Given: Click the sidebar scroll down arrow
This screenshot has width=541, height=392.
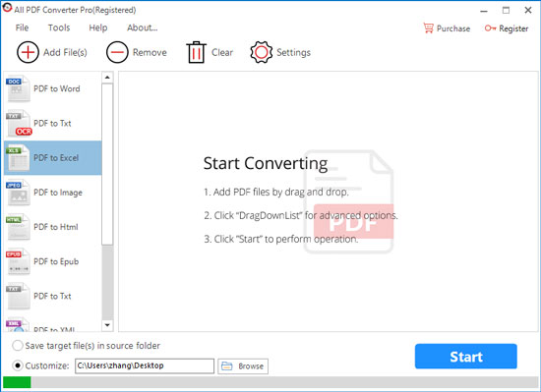Looking at the screenshot, I should point(107,325).
